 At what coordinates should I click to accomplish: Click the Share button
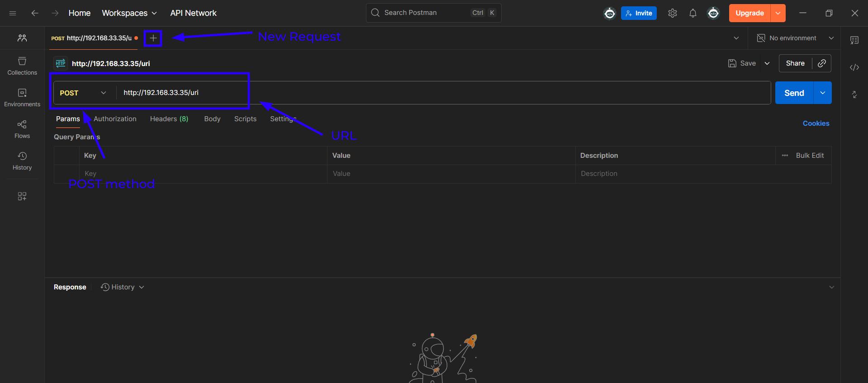coord(795,63)
